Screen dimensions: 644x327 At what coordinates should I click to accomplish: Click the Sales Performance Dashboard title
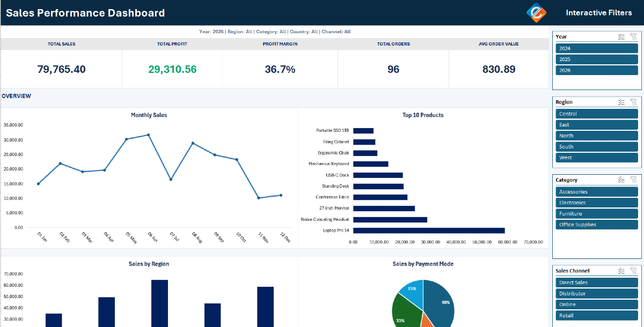(x=85, y=13)
